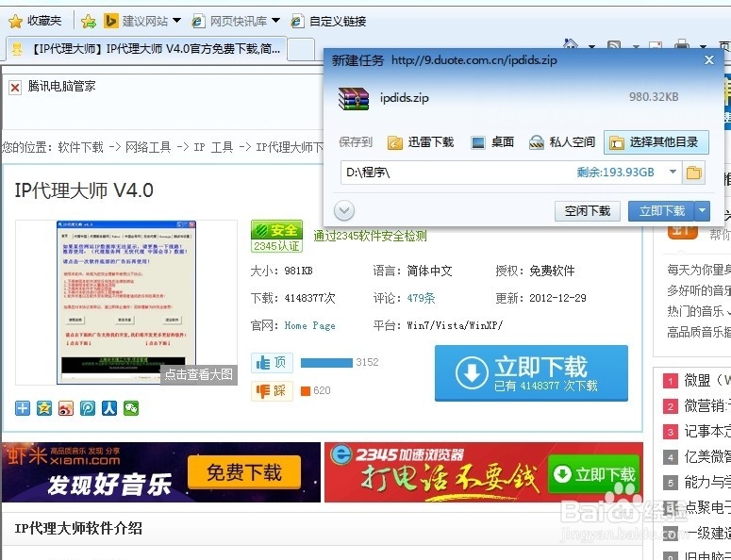Share to Tencent Weibo icon
The height and width of the screenshot is (560, 731).
point(88,408)
